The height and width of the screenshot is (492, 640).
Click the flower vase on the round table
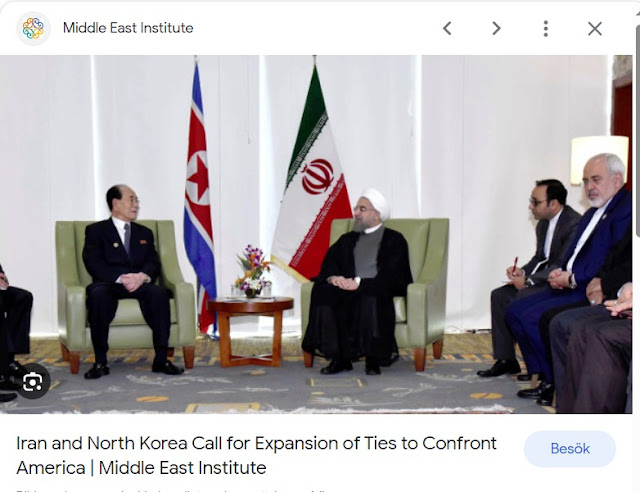click(252, 272)
